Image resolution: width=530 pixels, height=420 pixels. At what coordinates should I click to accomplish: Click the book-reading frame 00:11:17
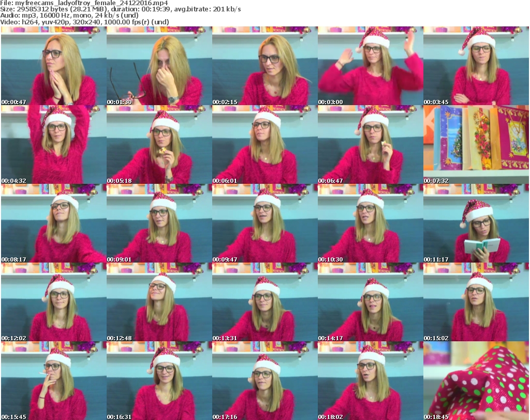[x=476, y=224]
